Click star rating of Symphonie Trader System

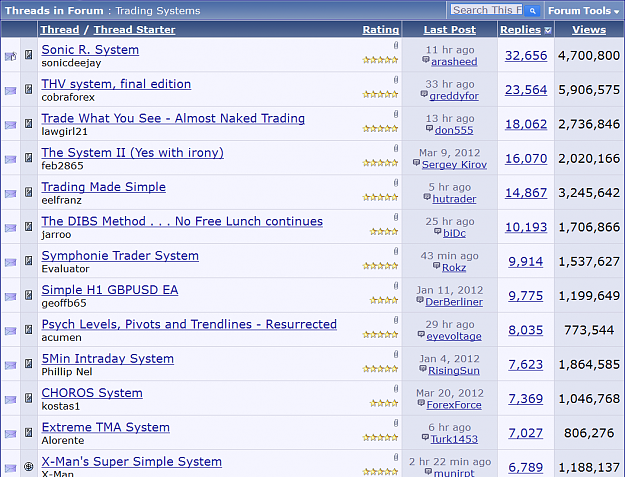[x=380, y=266]
